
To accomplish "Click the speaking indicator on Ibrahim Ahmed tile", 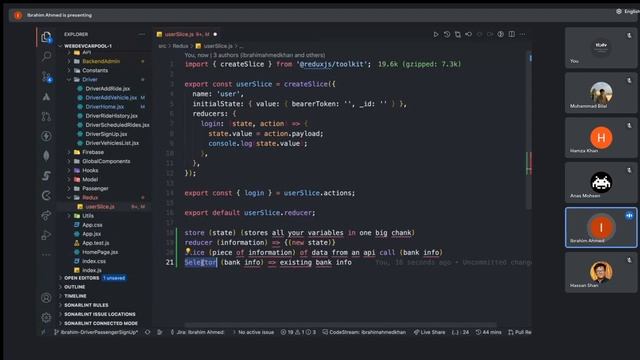I will click(x=629, y=216).
